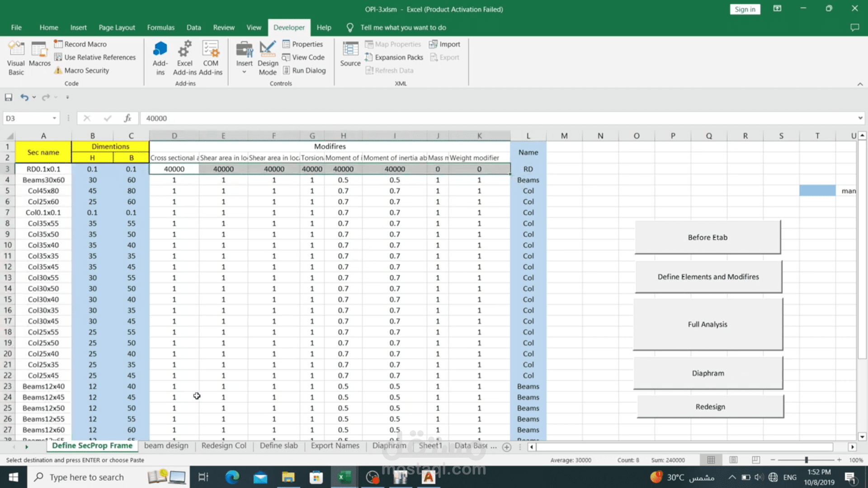
Task: Open the Name Box dropdown arrow
Action: [x=54, y=118]
